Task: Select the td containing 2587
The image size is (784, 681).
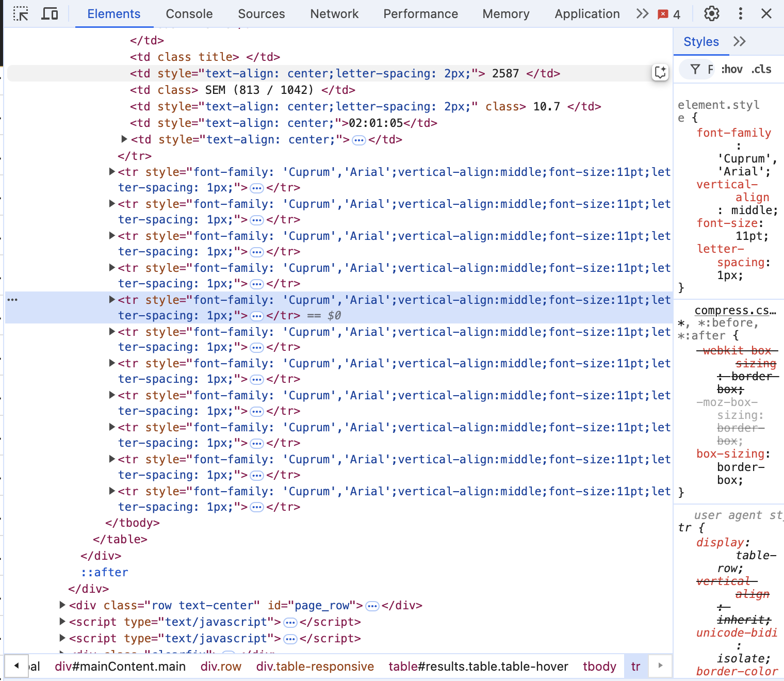Action: click(x=345, y=73)
